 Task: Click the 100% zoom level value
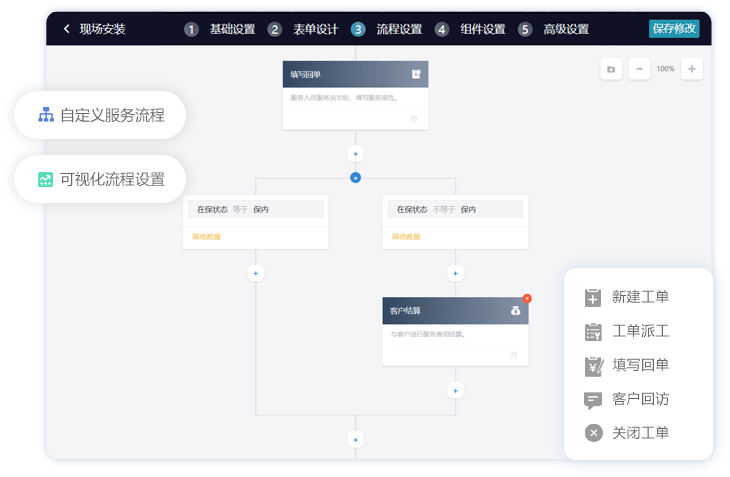pos(665,69)
